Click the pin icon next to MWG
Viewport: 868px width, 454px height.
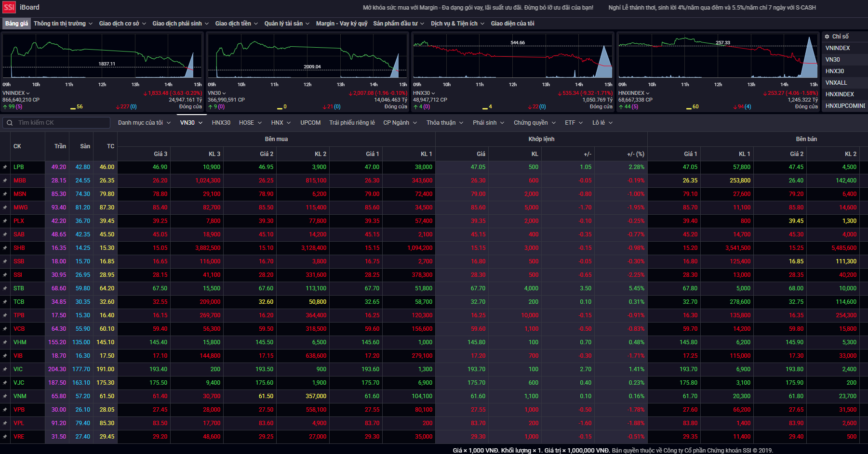point(5,208)
